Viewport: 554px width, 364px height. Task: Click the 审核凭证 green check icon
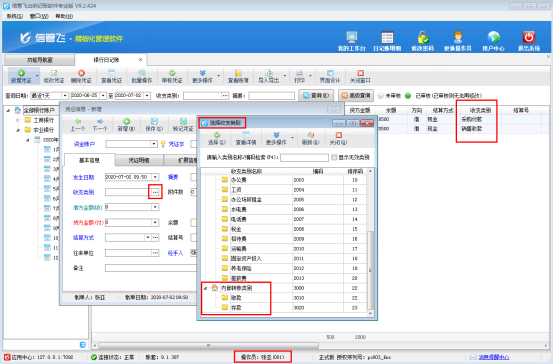click(x=172, y=73)
